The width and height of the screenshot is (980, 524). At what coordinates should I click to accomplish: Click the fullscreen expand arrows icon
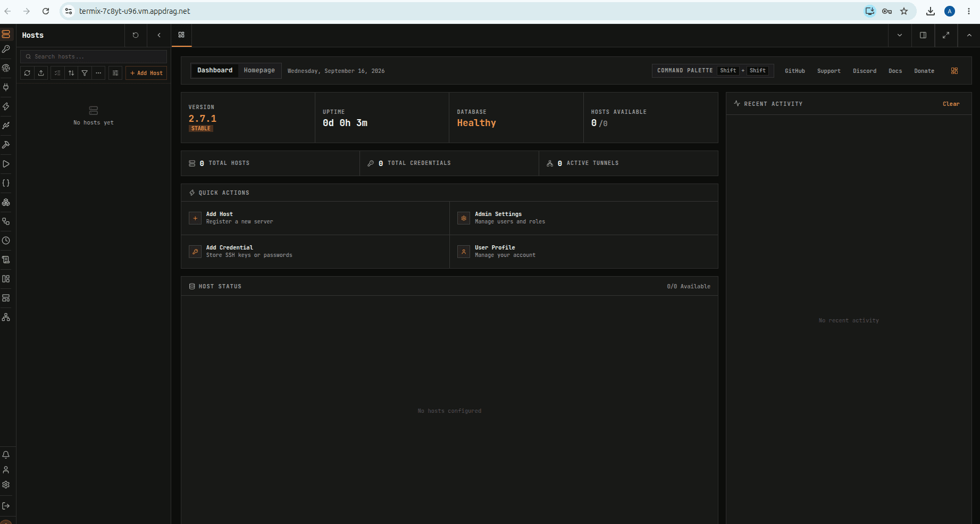(x=946, y=35)
